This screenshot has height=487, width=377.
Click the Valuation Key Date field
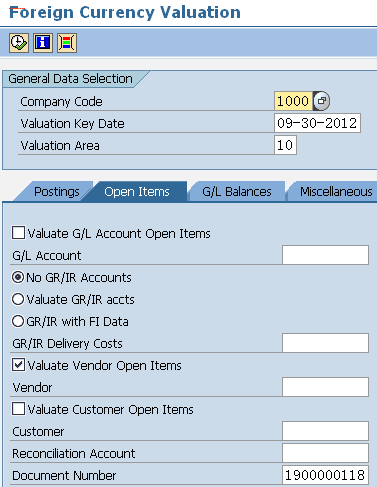(317, 123)
